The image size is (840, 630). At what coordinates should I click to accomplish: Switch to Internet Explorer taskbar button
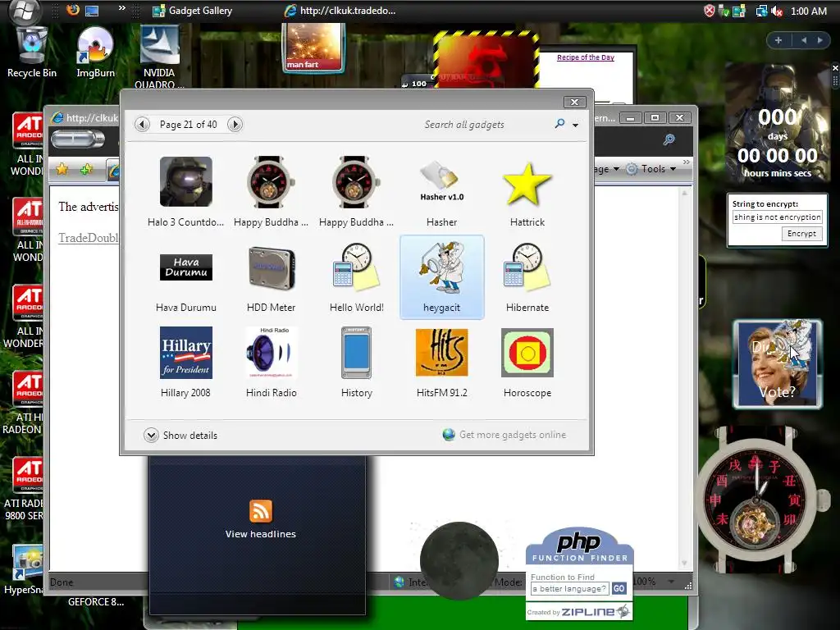(340, 11)
